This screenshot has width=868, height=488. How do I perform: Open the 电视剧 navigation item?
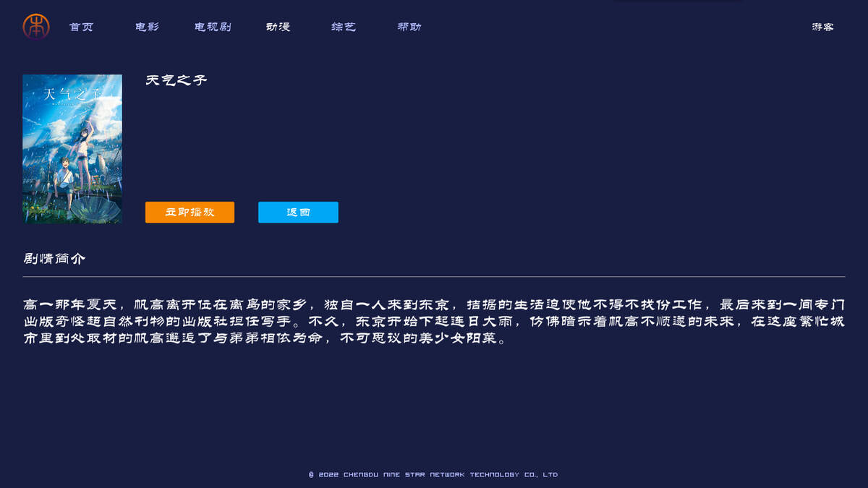click(x=213, y=27)
